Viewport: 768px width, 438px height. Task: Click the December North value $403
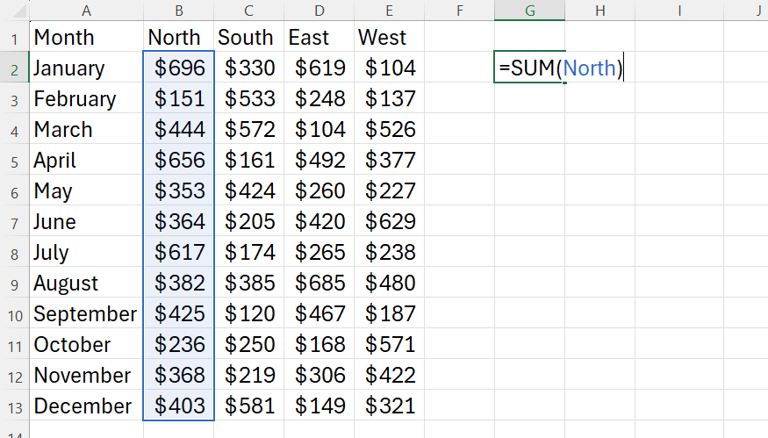coord(179,406)
